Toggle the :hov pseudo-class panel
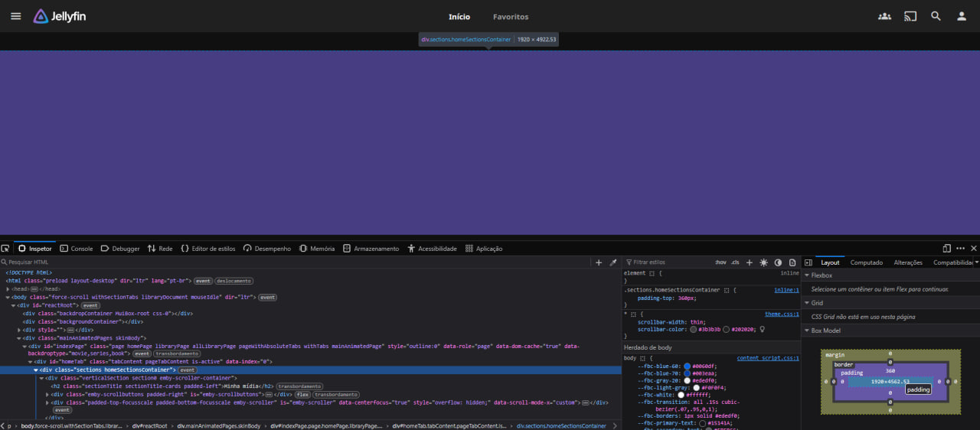This screenshot has height=430, width=980. [720, 262]
